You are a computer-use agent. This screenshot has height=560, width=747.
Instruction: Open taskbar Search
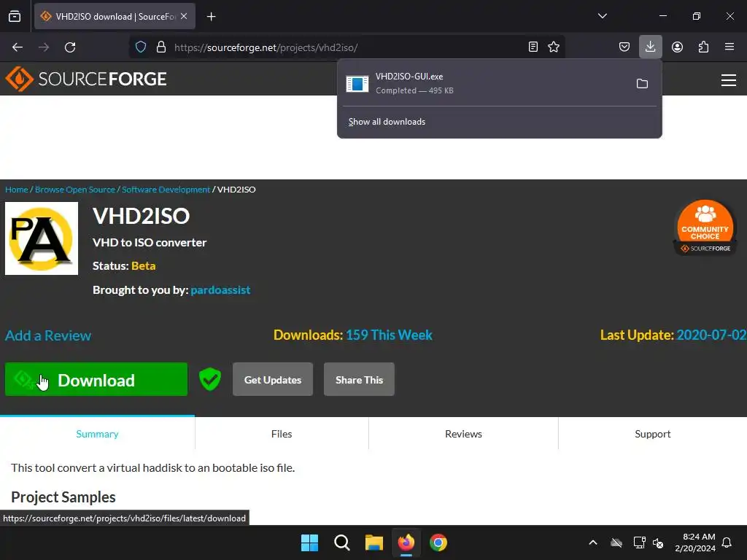(342, 542)
